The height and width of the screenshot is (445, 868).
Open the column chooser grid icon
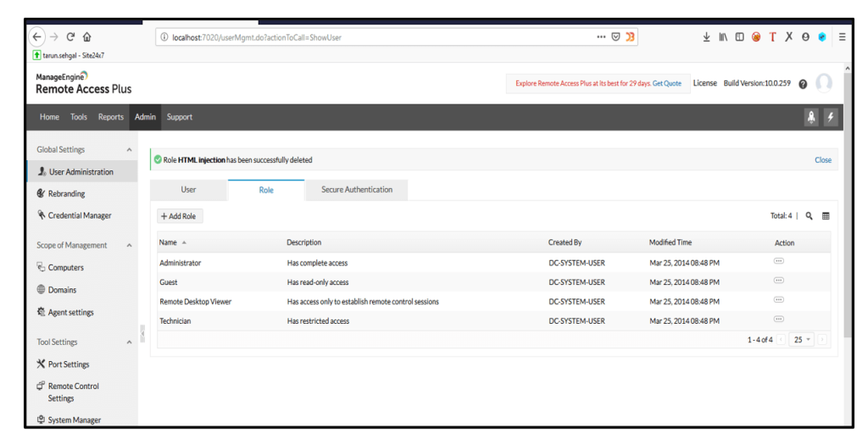click(826, 216)
